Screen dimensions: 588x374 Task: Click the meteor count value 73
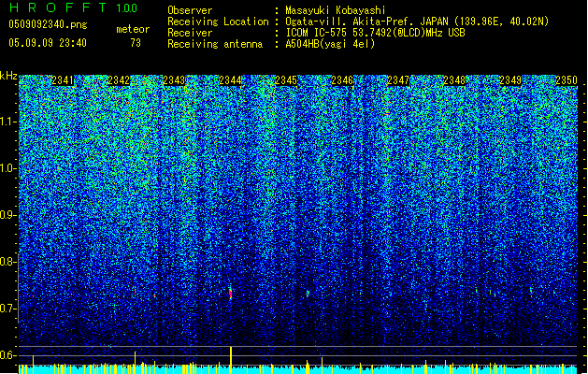point(136,43)
